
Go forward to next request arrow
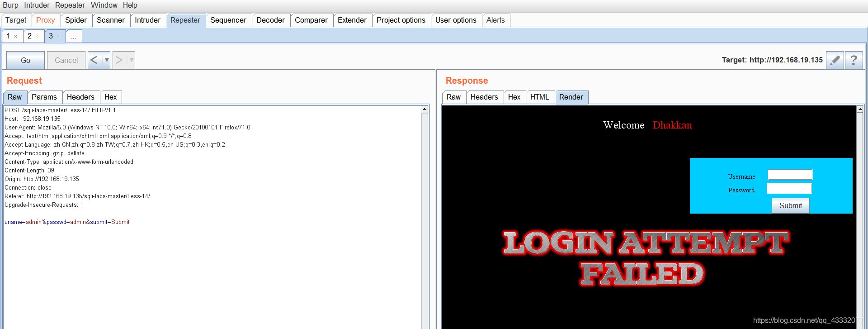[x=119, y=60]
